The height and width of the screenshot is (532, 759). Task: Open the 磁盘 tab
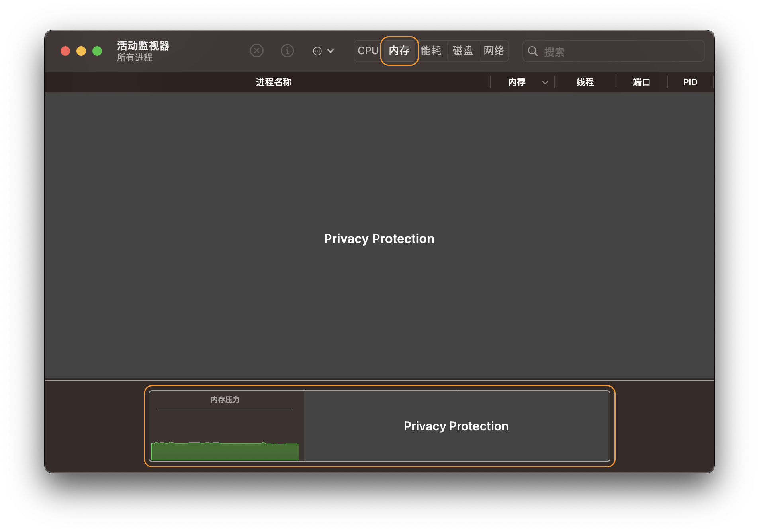click(463, 51)
